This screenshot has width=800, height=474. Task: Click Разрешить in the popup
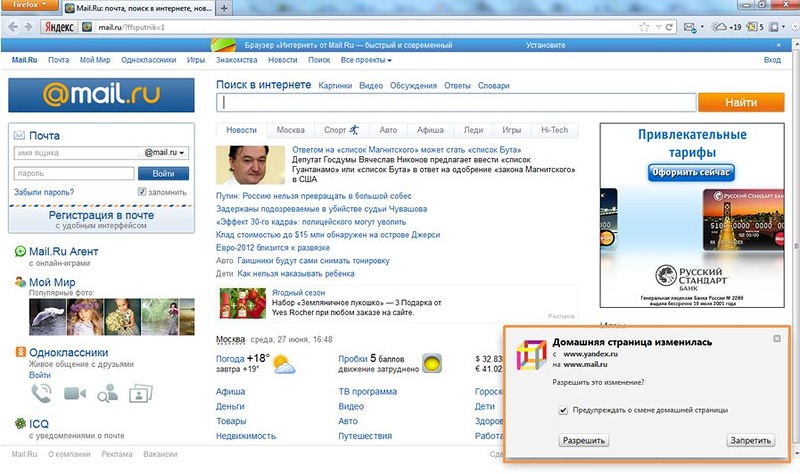coord(583,440)
